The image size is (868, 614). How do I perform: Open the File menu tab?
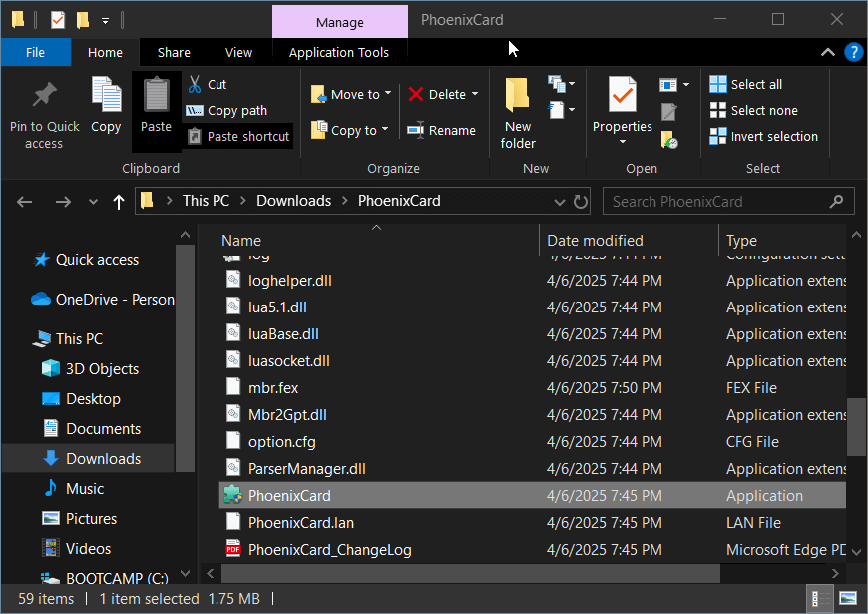point(36,52)
